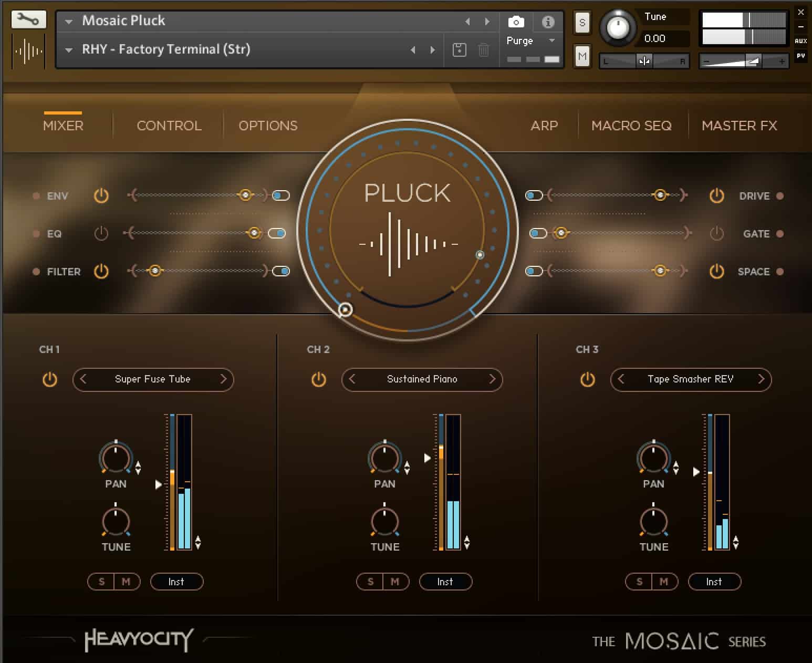Image resolution: width=812 pixels, height=663 pixels.
Task: Toggle the DRIVE power button
Action: tap(716, 196)
